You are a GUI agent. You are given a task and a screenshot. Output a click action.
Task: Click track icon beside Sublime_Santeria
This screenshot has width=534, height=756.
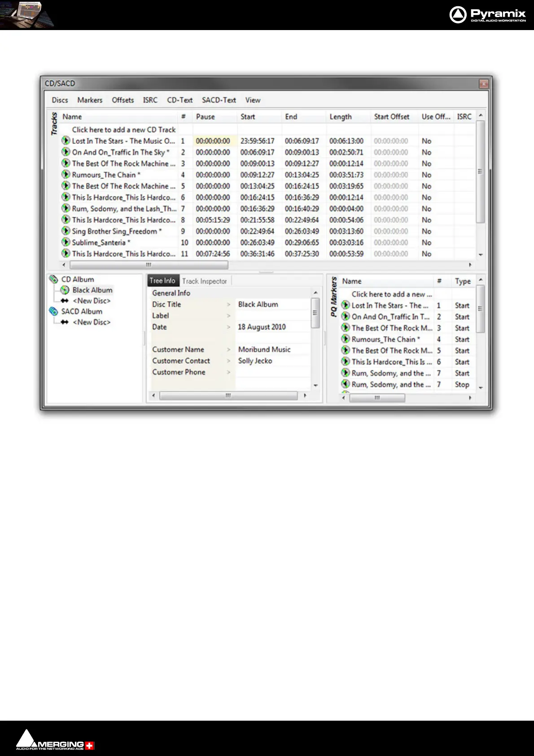66,242
